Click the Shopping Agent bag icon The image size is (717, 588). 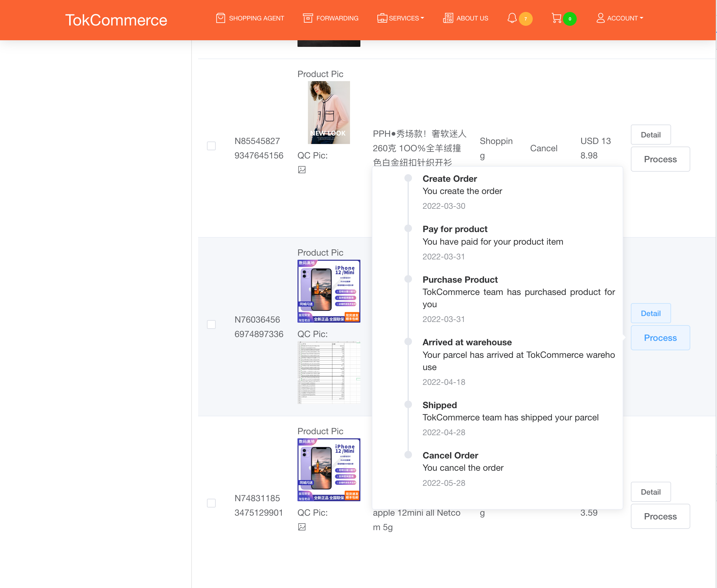click(220, 18)
